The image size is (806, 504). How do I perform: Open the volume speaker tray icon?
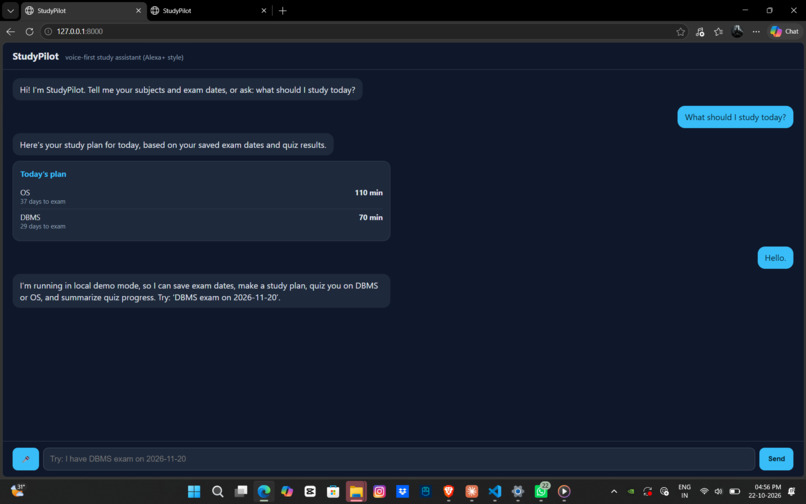(x=719, y=492)
